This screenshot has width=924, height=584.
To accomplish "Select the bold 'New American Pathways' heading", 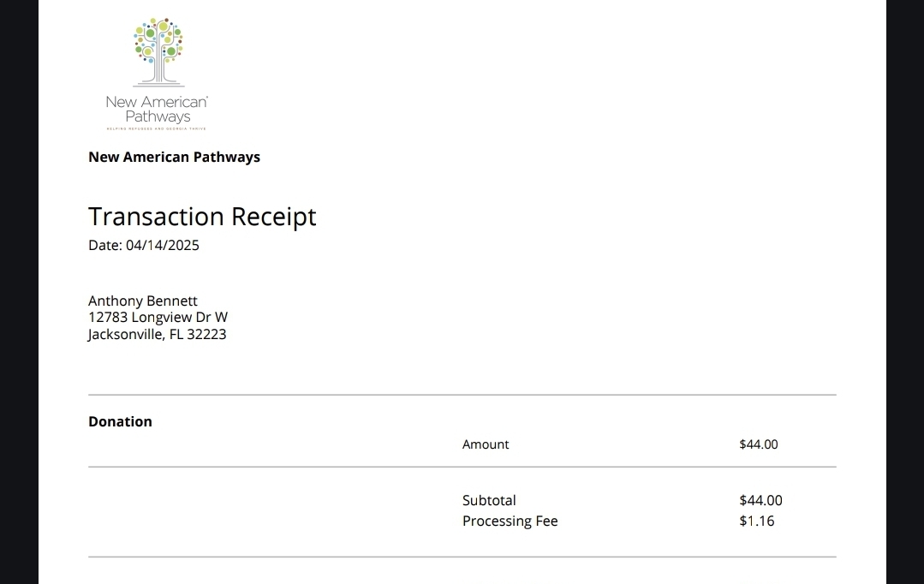I will (x=174, y=157).
